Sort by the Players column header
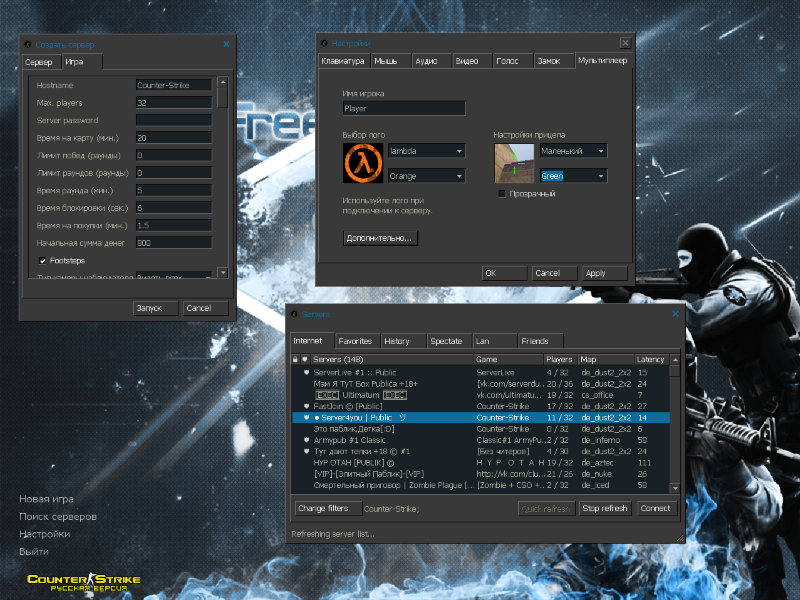Image resolution: width=800 pixels, height=600 pixels. [560, 359]
